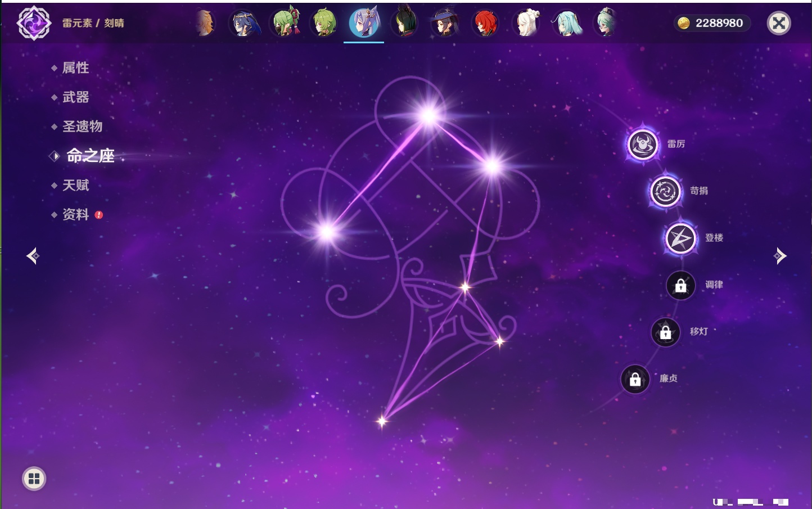Viewport: 812px width, 509px height.
Task: Choose Sucrose's pale-green-haired portrait with glasses
Action: (x=606, y=24)
